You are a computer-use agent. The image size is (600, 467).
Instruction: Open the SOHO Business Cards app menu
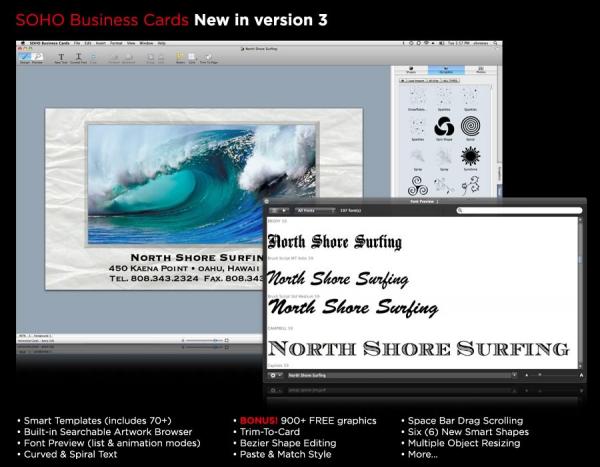49,43
